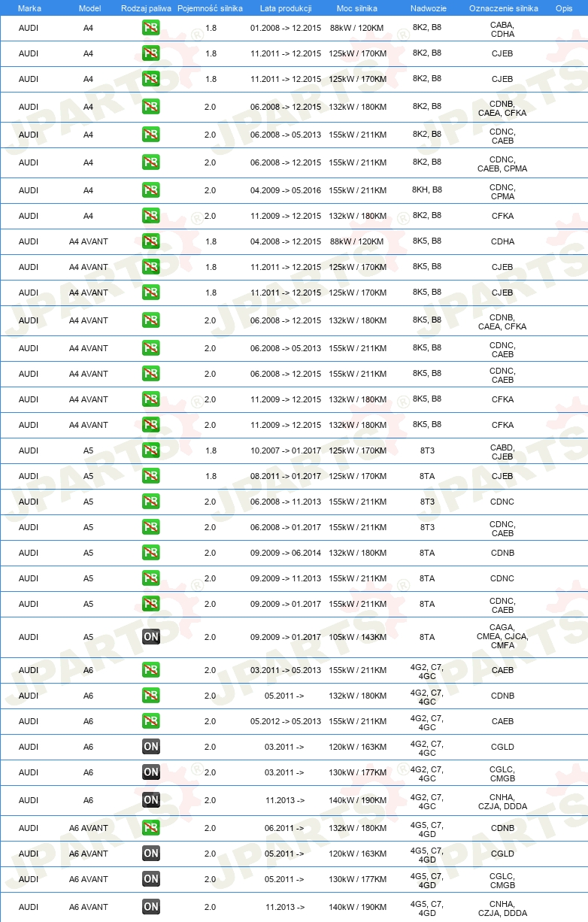Click PB icon in the CABD, CJEB row
The width and height of the screenshot is (588, 922).
(x=151, y=450)
